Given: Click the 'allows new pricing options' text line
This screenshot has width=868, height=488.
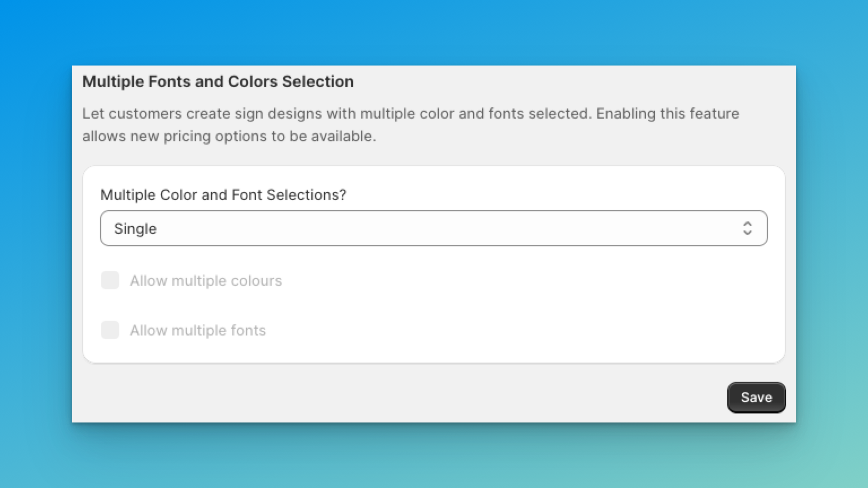Looking at the screenshot, I should [x=229, y=136].
